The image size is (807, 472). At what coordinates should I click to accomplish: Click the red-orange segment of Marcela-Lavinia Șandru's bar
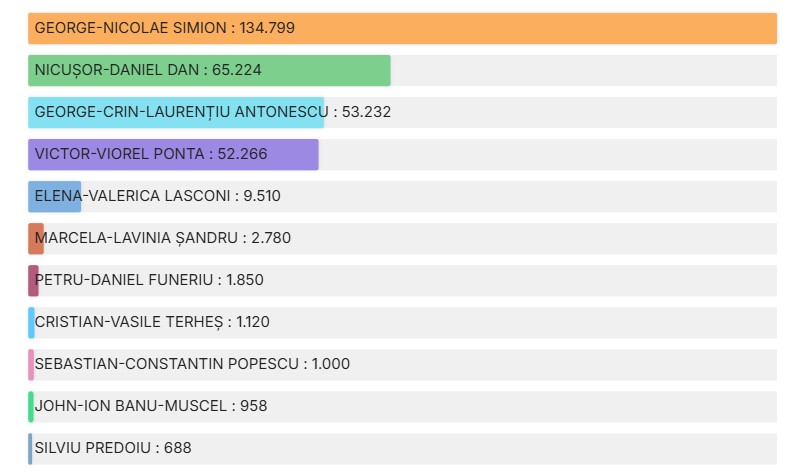pos(36,238)
